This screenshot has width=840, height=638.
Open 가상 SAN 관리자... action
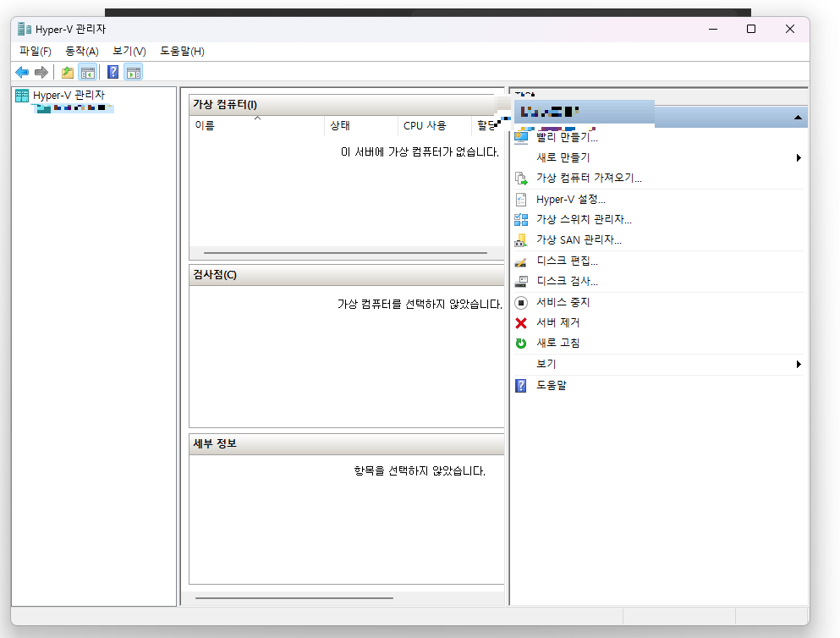579,240
